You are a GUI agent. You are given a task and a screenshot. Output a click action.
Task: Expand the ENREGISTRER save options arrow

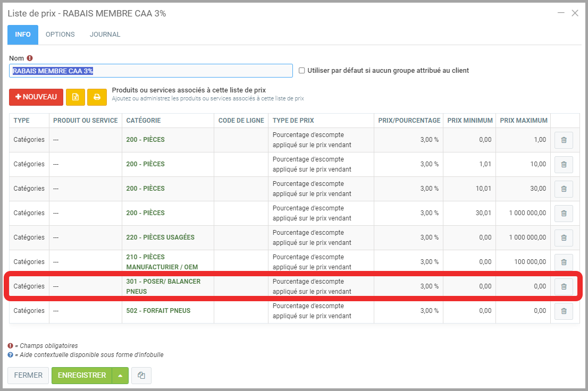120,376
